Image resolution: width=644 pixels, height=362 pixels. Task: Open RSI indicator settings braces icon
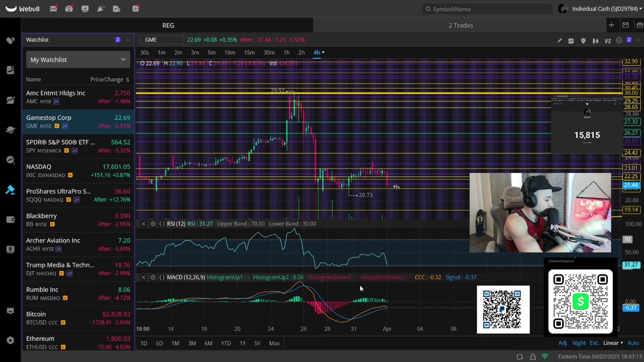(x=162, y=224)
